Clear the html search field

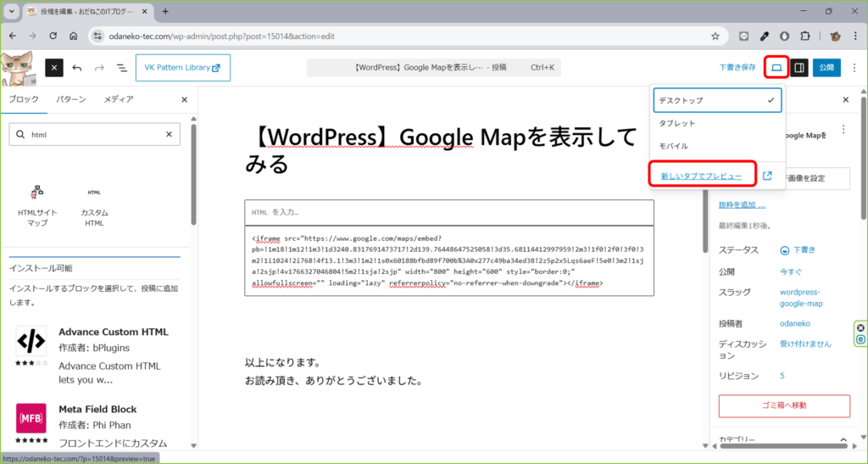169,134
